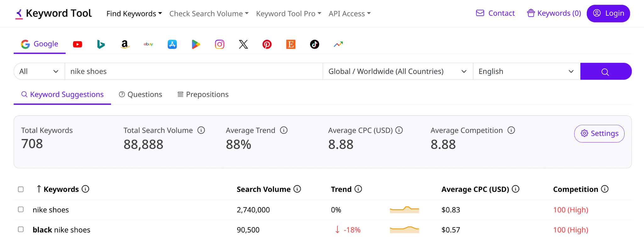Screen dimensions: 644x240
Task: Pick the Instagram source icon
Action: (219, 44)
